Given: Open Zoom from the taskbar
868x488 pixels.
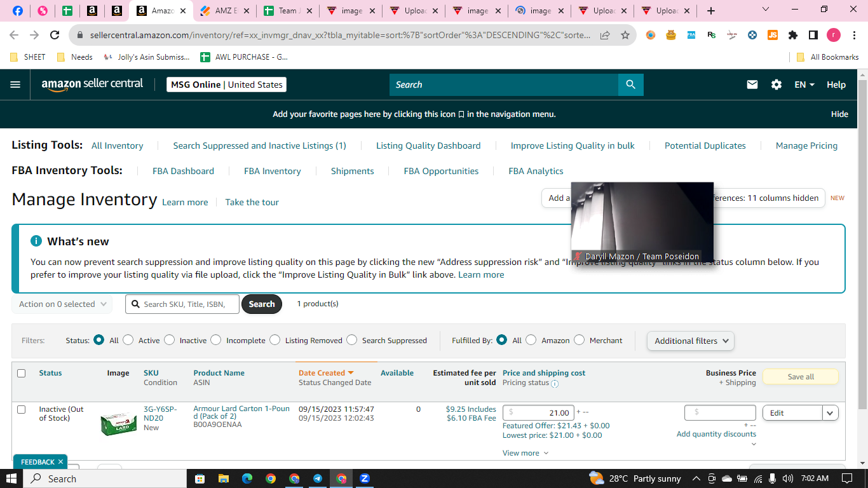Looking at the screenshot, I should point(365,478).
